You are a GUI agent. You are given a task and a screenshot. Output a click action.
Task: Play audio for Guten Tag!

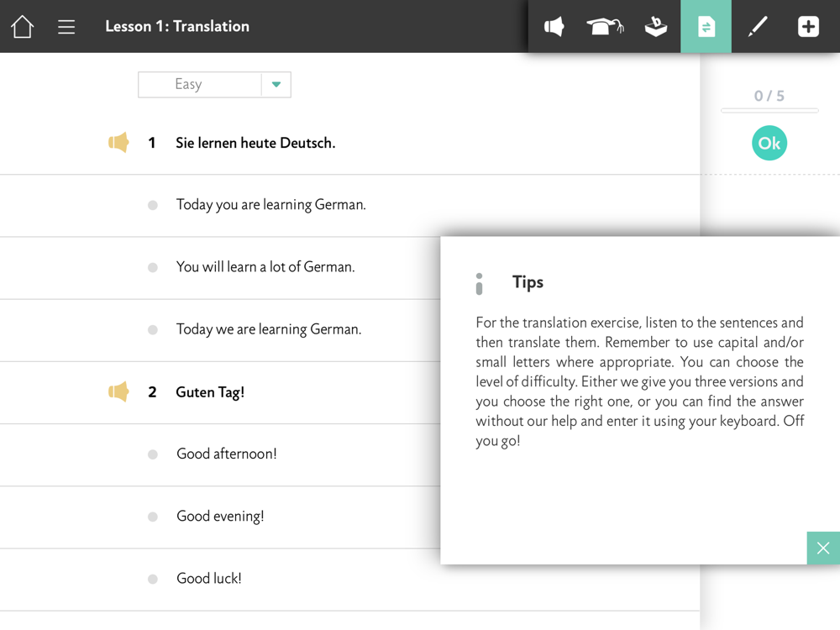pos(118,391)
